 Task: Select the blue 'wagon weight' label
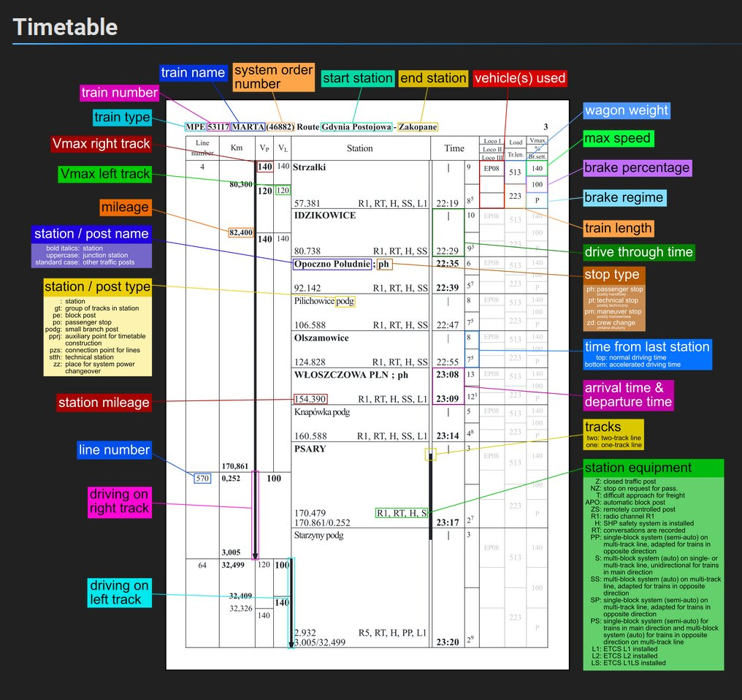point(627,110)
